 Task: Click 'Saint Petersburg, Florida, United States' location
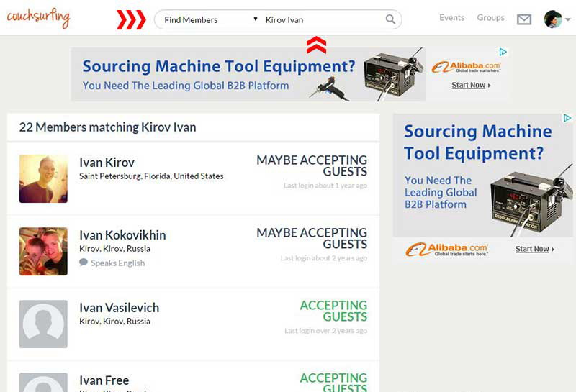(x=151, y=176)
